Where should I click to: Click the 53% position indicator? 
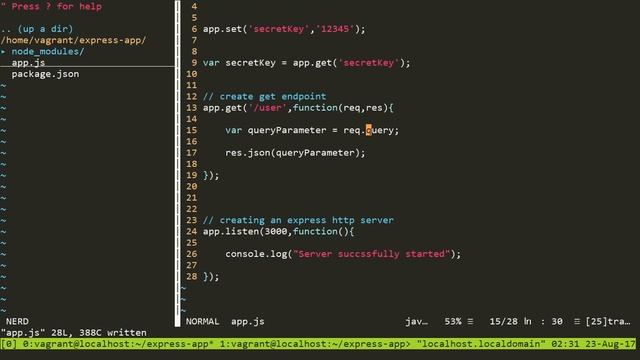[453, 322]
